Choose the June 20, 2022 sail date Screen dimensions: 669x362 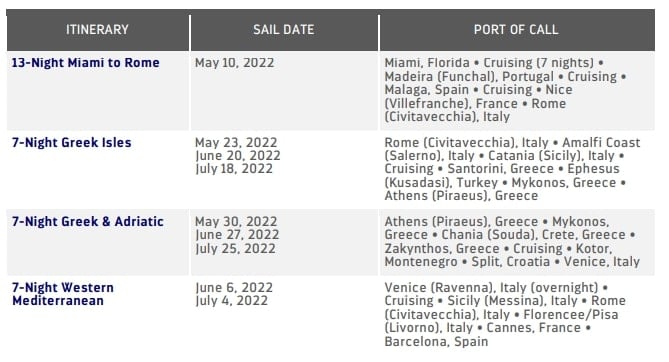(x=238, y=155)
